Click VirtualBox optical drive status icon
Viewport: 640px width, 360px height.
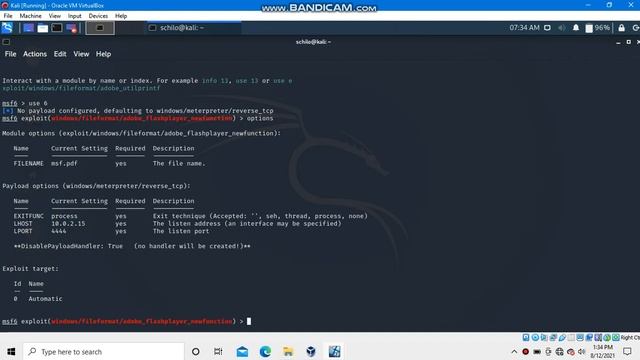pyautogui.click(x=535, y=338)
